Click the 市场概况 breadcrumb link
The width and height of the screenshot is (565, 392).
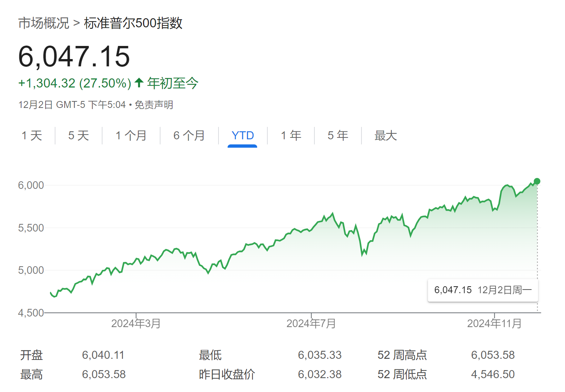click(x=43, y=23)
